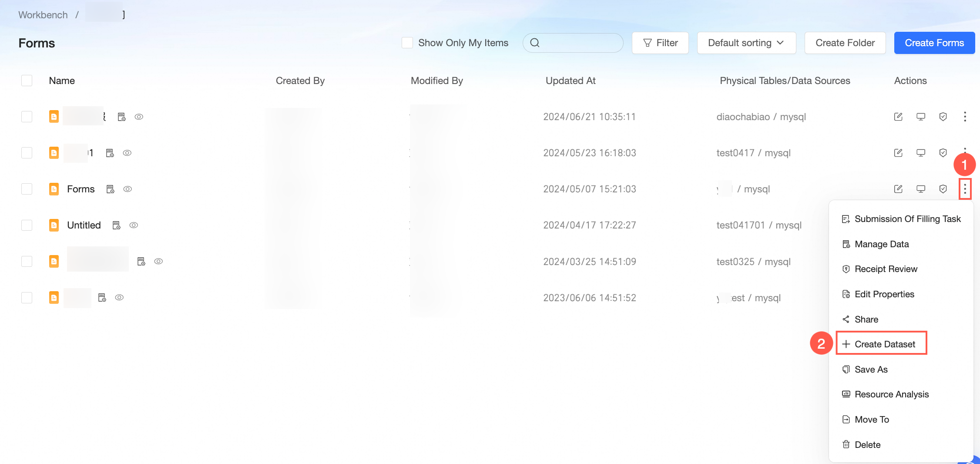Toggle eye icon in test0325 row
Screen dimensions: 980x464
[158, 261]
